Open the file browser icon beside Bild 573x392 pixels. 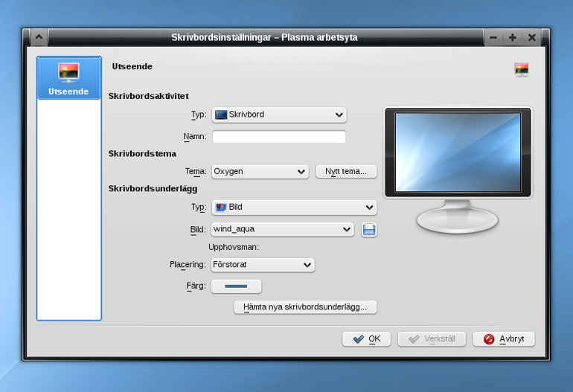pyautogui.click(x=368, y=230)
